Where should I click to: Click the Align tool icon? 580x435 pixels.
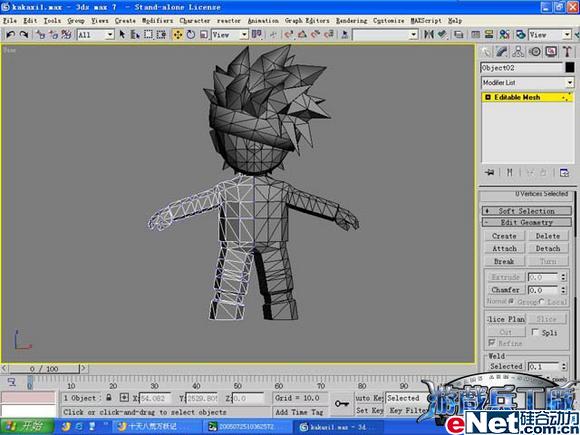pos(442,35)
